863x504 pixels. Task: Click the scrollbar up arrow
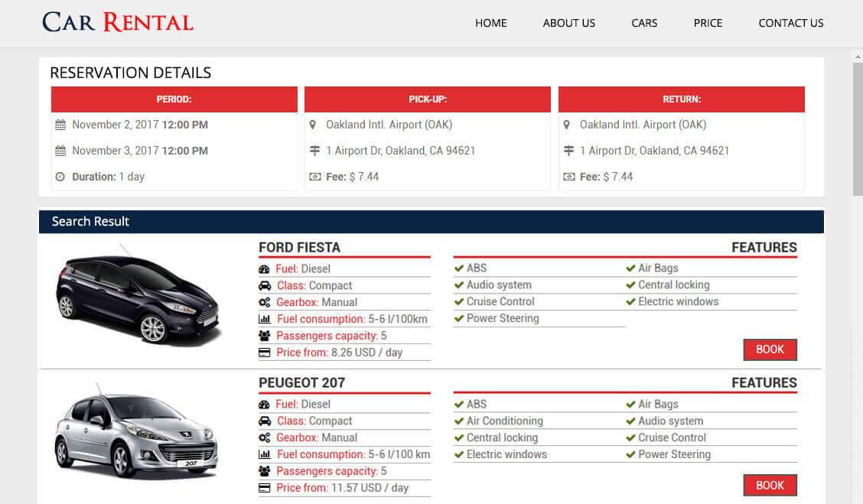point(858,57)
